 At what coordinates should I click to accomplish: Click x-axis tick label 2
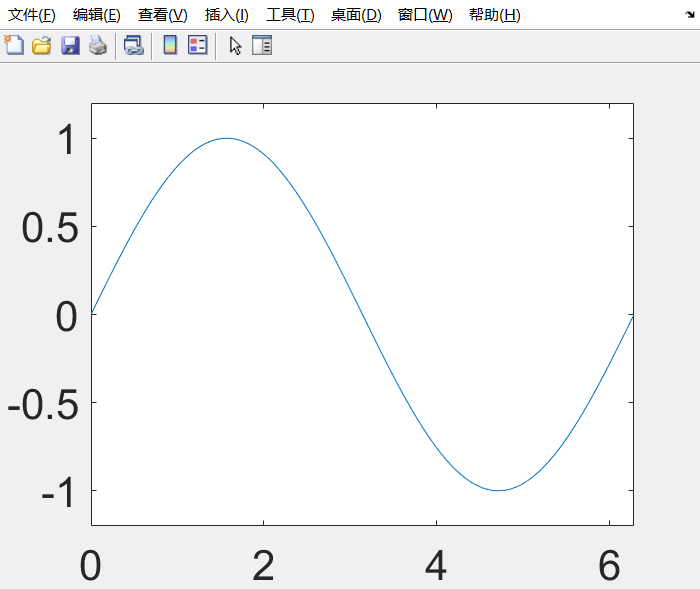(x=263, y=565)
